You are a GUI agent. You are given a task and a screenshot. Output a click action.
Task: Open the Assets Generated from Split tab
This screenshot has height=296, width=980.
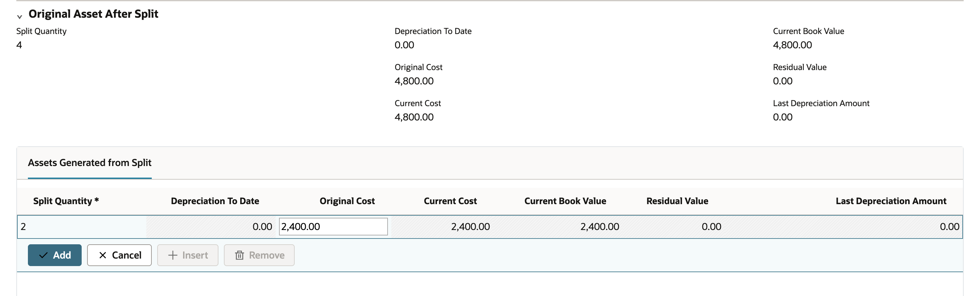[89, 163]
